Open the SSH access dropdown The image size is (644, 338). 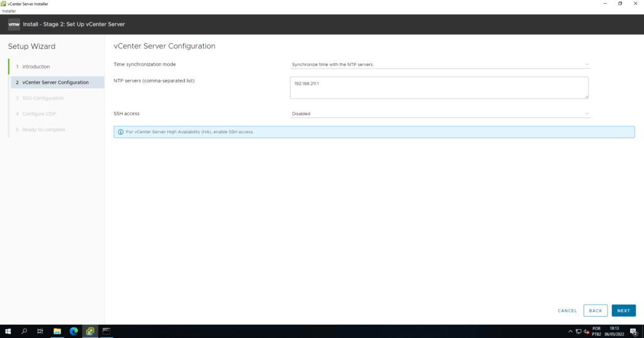tap(440, 114)
